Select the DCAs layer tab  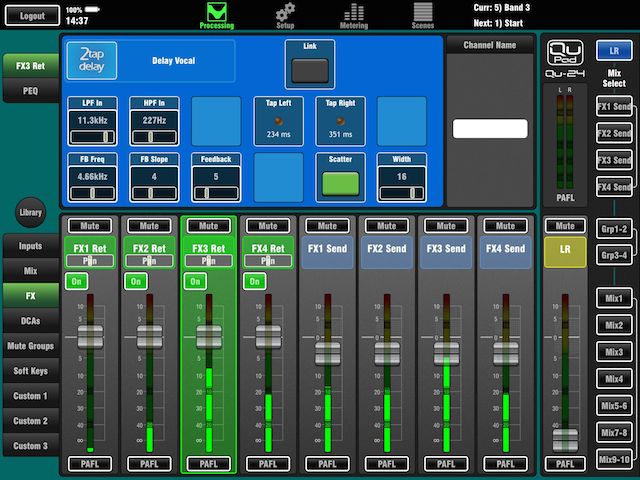click(x=30, y=321)
